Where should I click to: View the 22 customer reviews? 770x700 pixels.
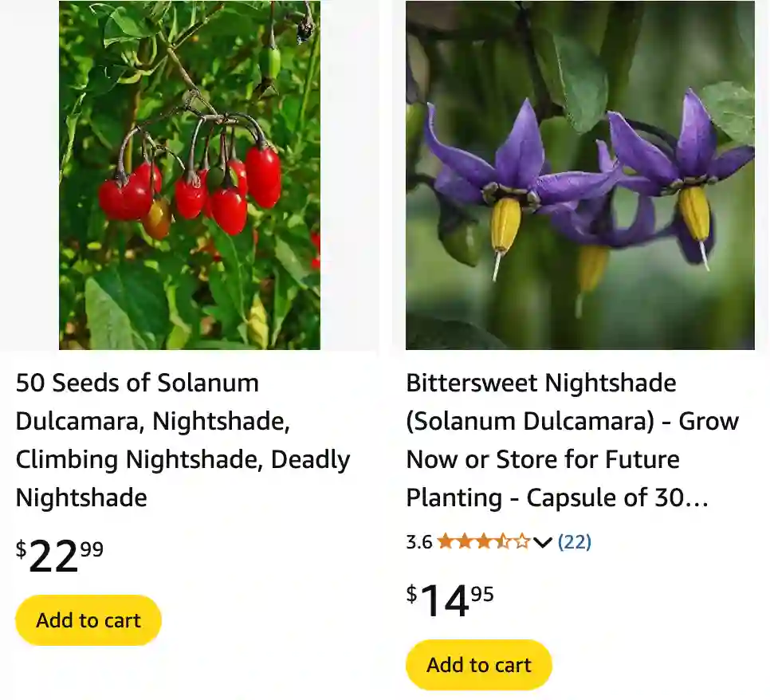[x=576, y=541]
